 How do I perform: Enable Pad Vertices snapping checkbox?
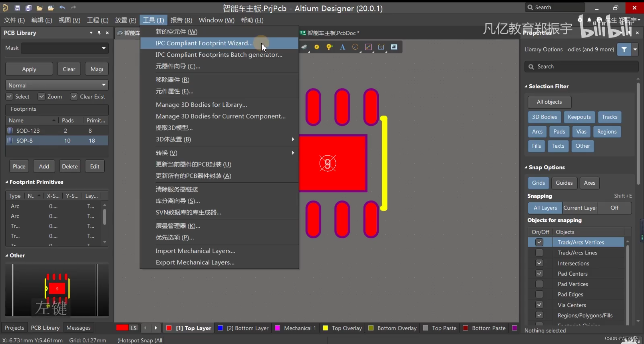(539, 284)
